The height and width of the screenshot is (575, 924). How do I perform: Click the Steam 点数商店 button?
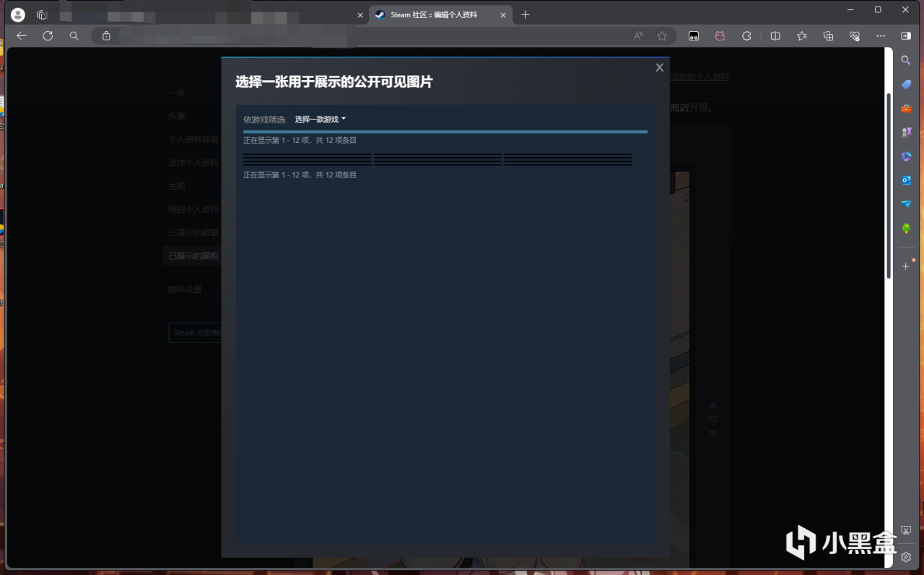coord(196,333)
